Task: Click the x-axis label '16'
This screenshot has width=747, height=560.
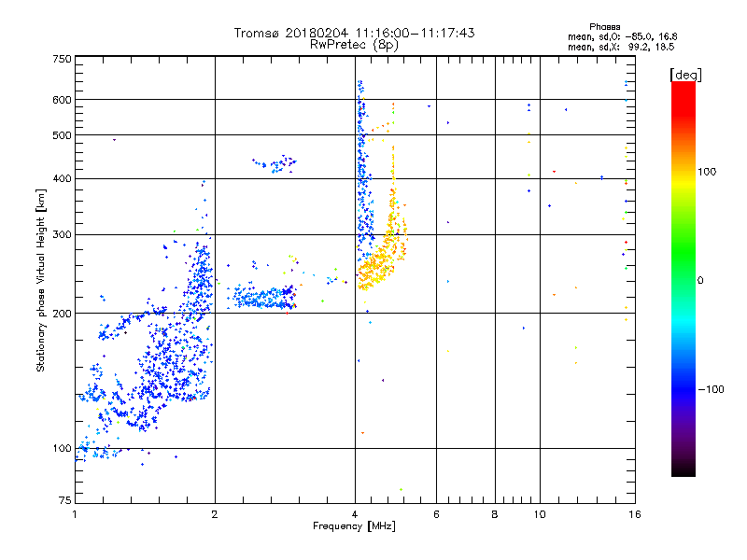Action: 635,514
